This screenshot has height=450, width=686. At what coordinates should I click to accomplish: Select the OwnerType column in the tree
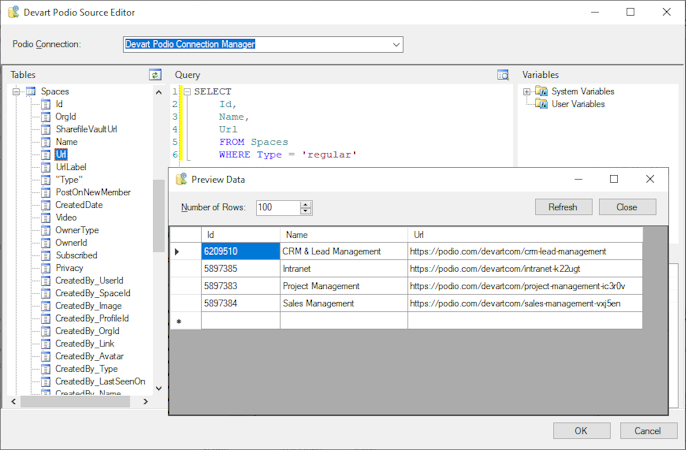coord(76,230)
